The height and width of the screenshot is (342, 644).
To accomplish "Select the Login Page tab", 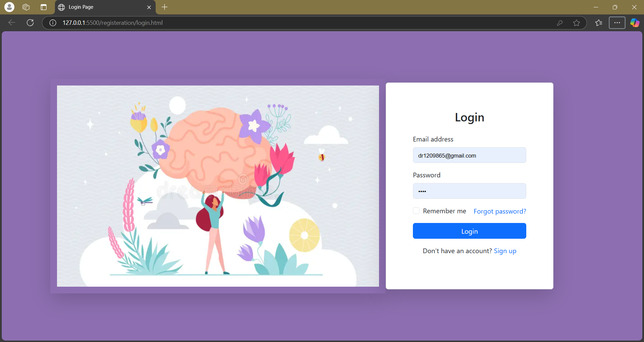I will [x=105, y=7].
